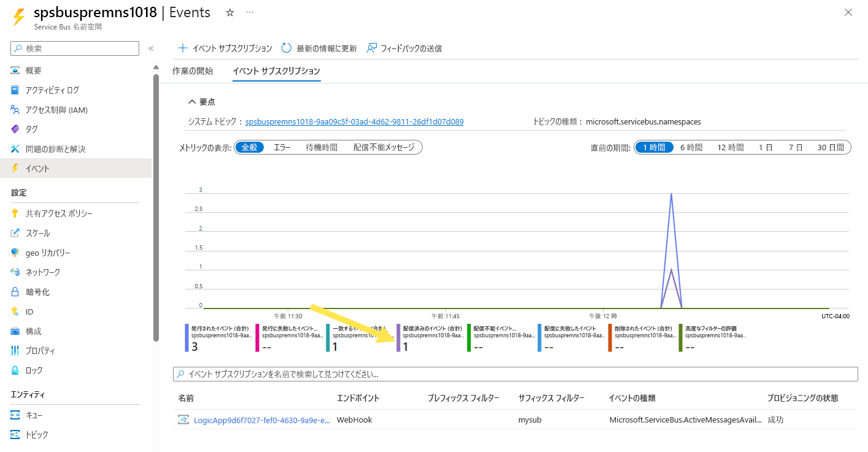Click 削除されたイベント orange legend bar
868x452 pixels.
point(610,337)
